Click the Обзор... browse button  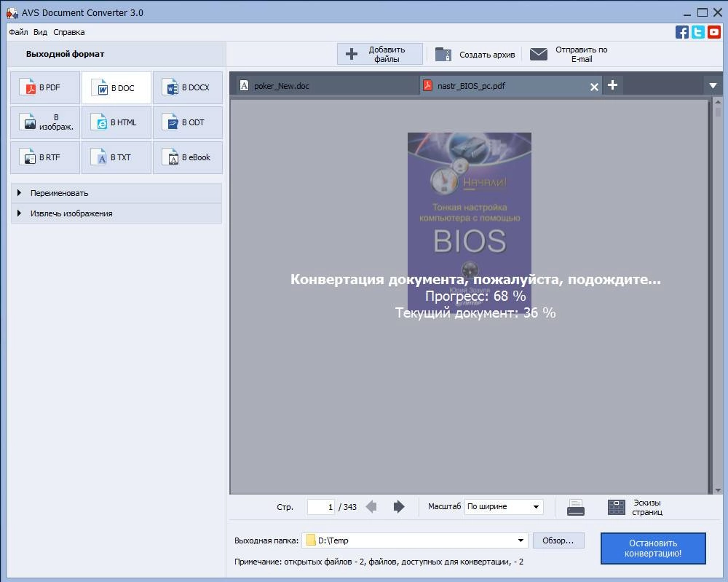point(558,540)
